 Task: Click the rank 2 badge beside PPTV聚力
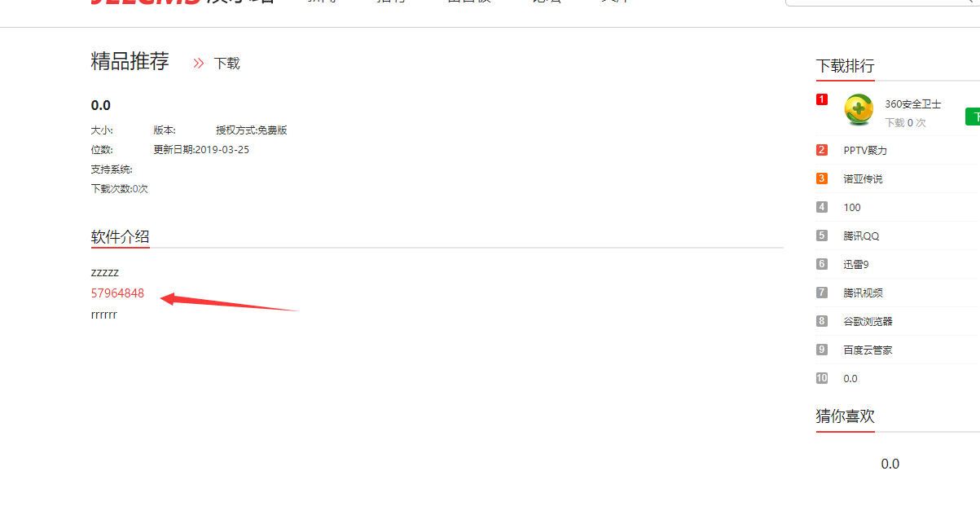click(822, 150)
